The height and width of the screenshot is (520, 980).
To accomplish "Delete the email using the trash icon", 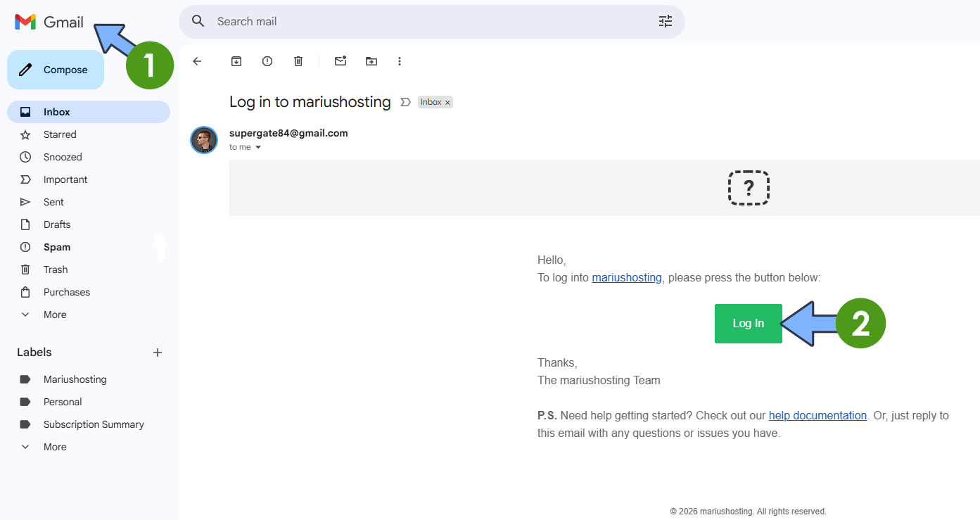I will 298,61.
